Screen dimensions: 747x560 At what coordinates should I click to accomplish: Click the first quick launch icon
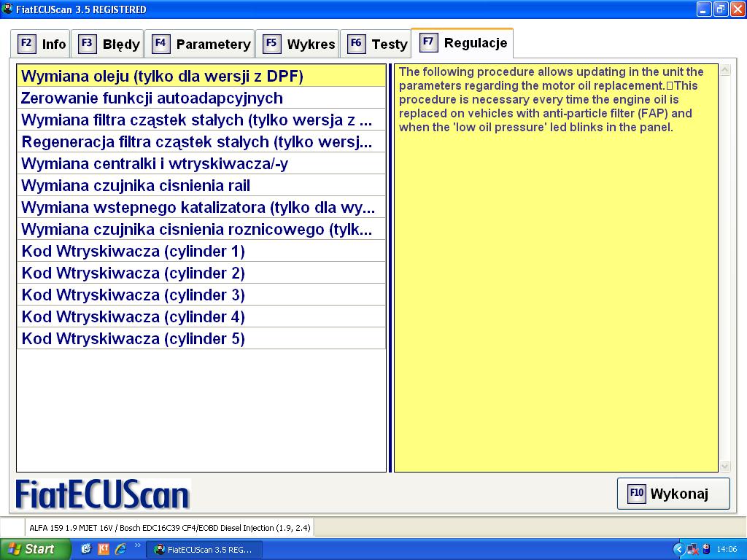point(86,549)
